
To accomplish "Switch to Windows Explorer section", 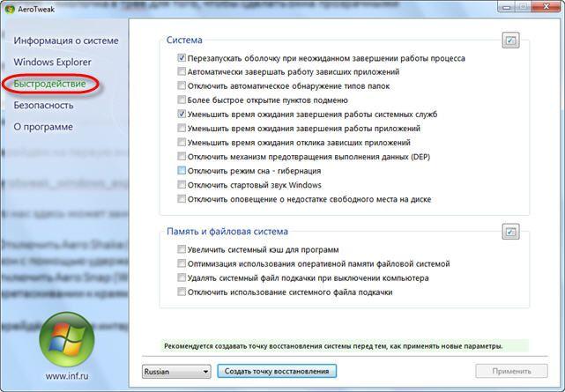I will click(x=53, y=62).
